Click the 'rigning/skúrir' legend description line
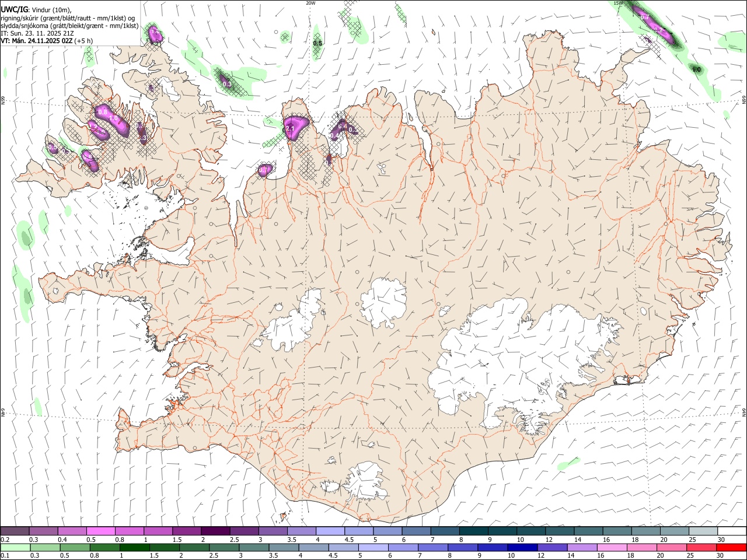Viewport: 747px width, 560px height. tap(68, 18)
